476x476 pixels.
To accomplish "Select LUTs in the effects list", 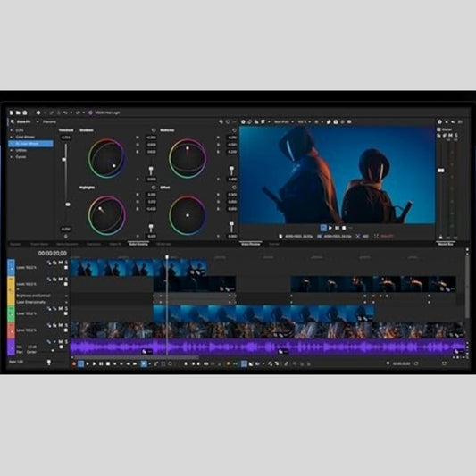I will tap(20, 130).
